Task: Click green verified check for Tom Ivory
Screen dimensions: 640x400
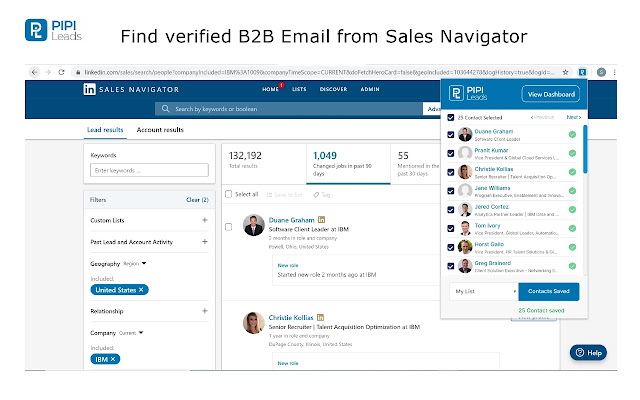Action: pyautogui.click(x=572, y=228)
